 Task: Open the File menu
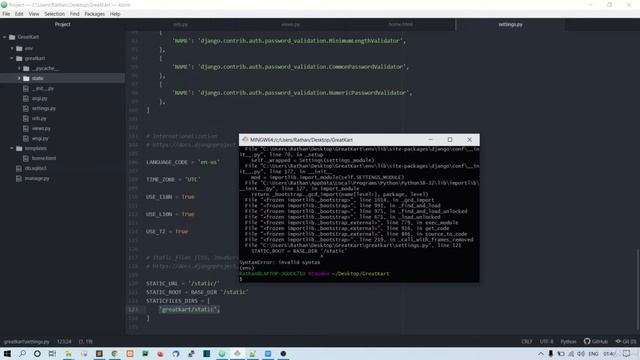tap(6, 14)
